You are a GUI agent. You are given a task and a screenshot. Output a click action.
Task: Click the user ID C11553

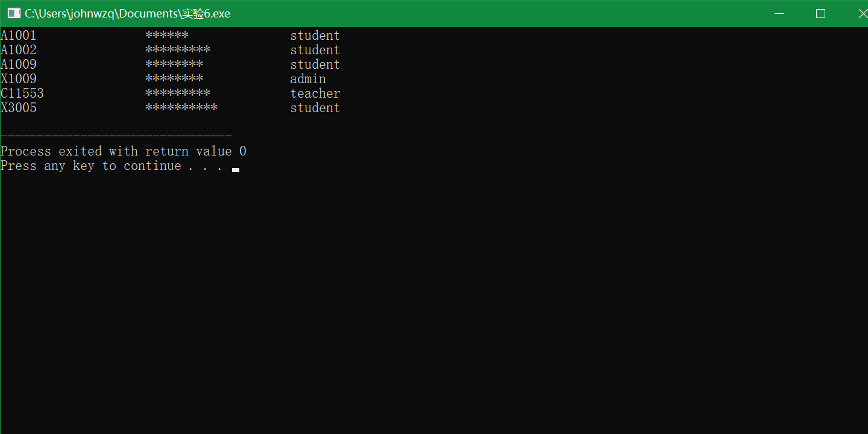point(22,93)
